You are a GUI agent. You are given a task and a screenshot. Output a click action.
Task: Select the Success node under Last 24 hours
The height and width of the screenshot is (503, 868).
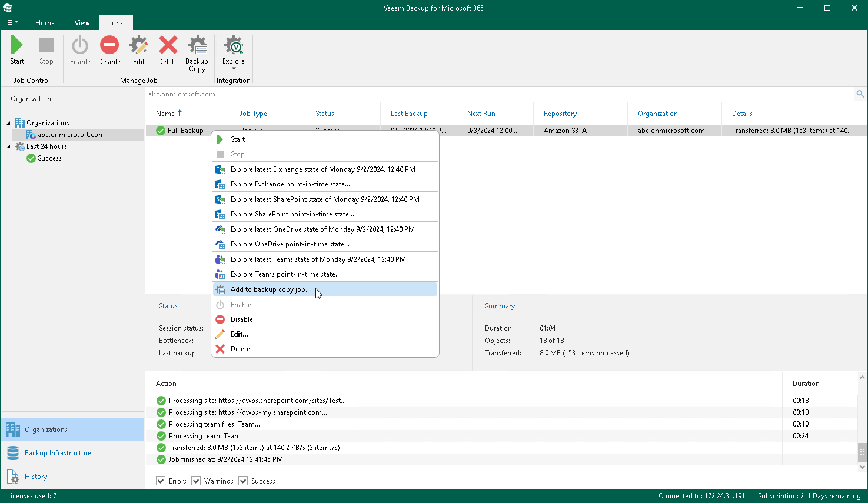(x=49, y=158)
